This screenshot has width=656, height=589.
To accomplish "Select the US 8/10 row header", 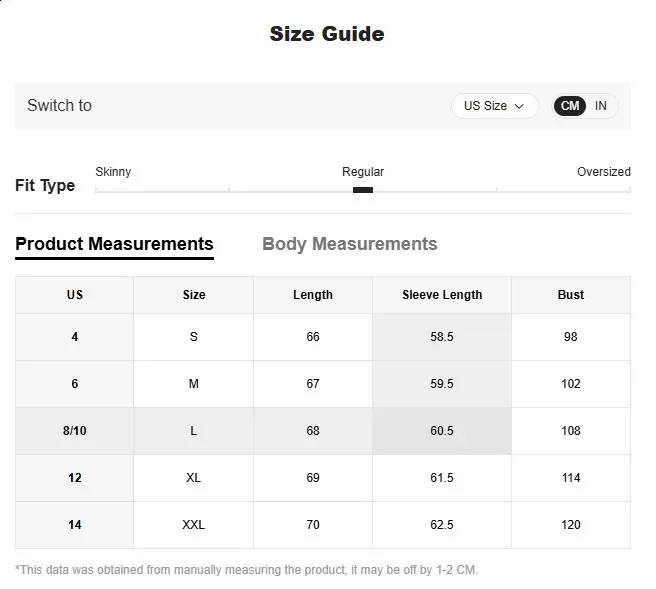I will pyautogui.click(x=75, y=431).
